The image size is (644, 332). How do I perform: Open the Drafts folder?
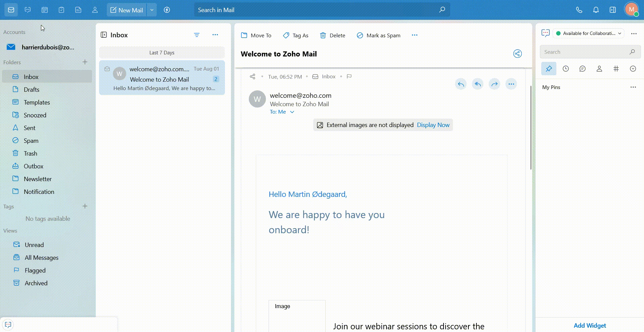(32, 90)
